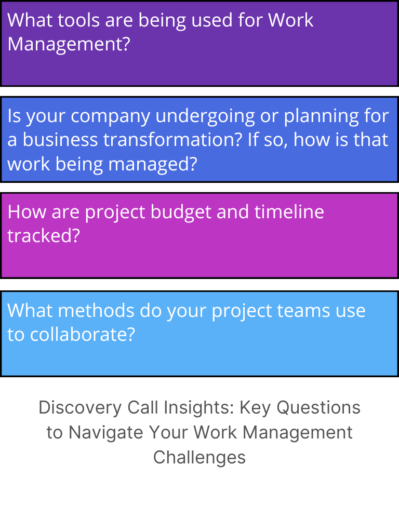Click the text 'to collaborate?'
This screenshot has width=399, height=532.
71,335
